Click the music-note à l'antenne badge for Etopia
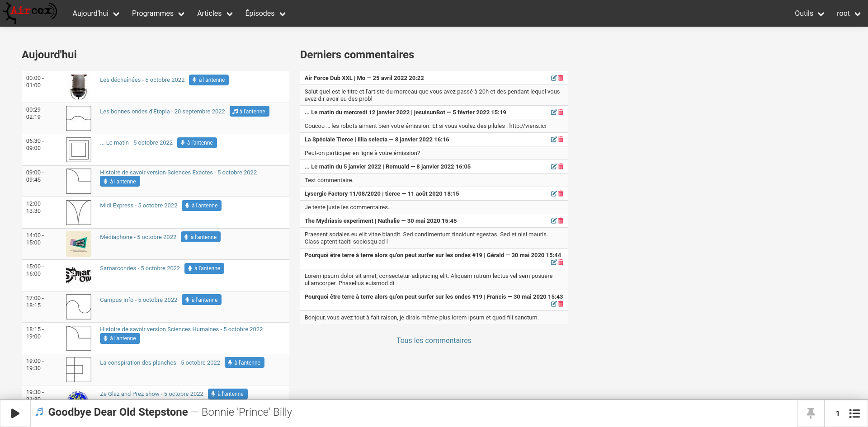868x427 pixels. pyautogui.click(x=249, y=112)
